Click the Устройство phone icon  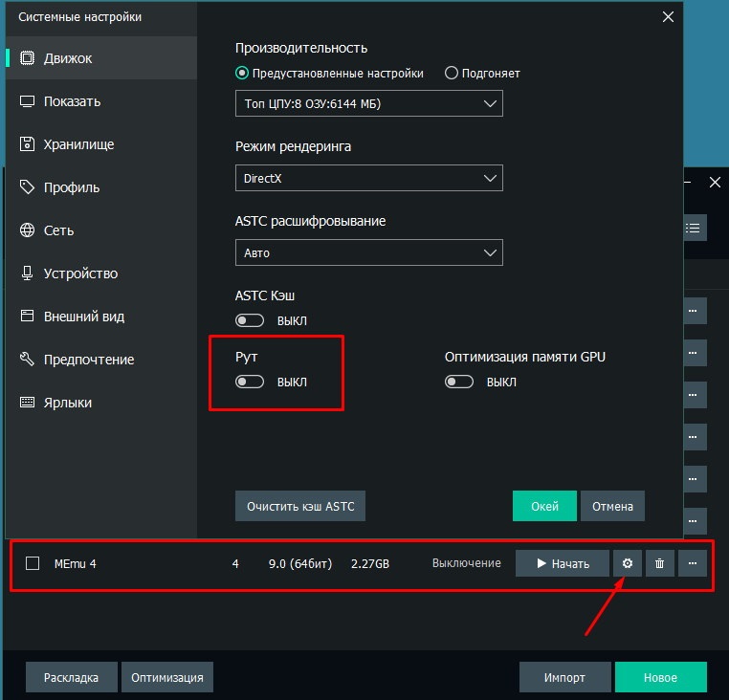coord(27,273)
